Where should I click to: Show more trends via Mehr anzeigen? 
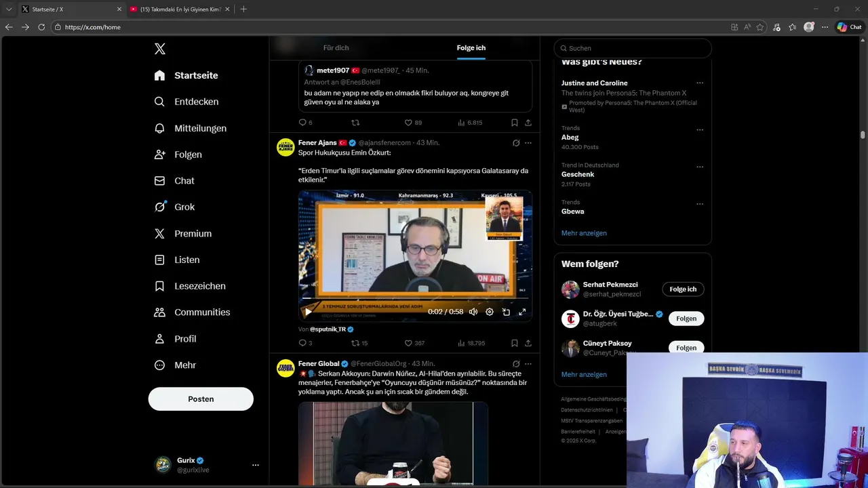584,233
